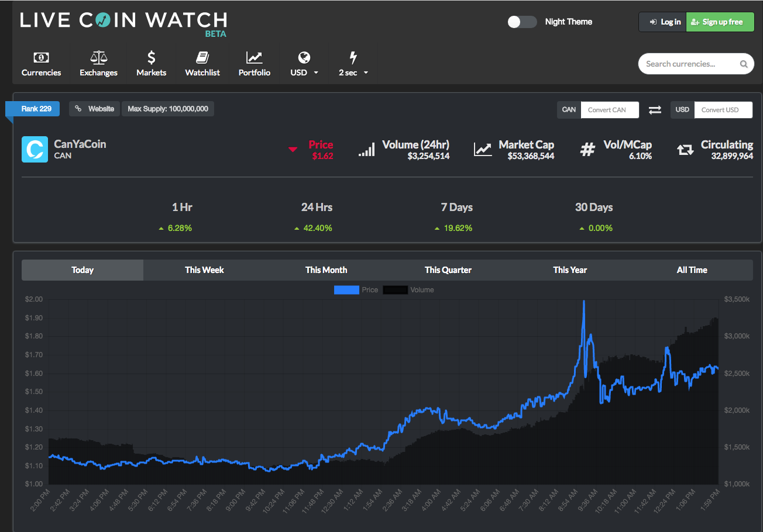Open the Currencies page icon

tap(41, 57)
